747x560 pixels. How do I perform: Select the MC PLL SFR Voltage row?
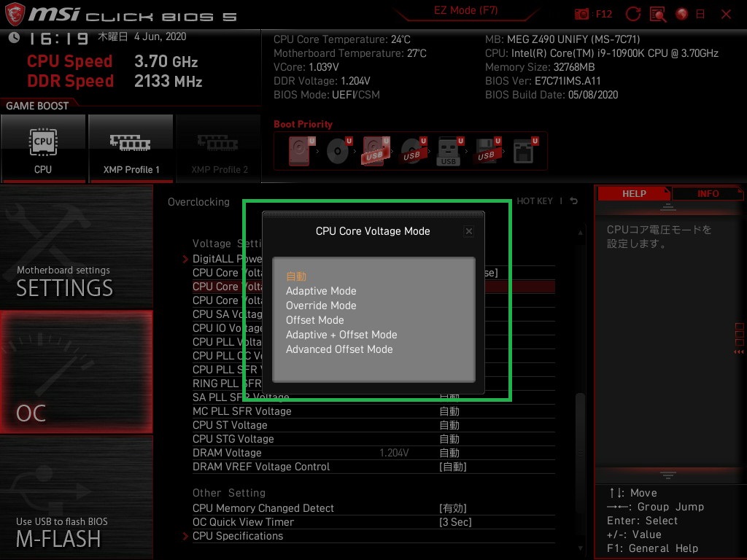coord(373,411)
